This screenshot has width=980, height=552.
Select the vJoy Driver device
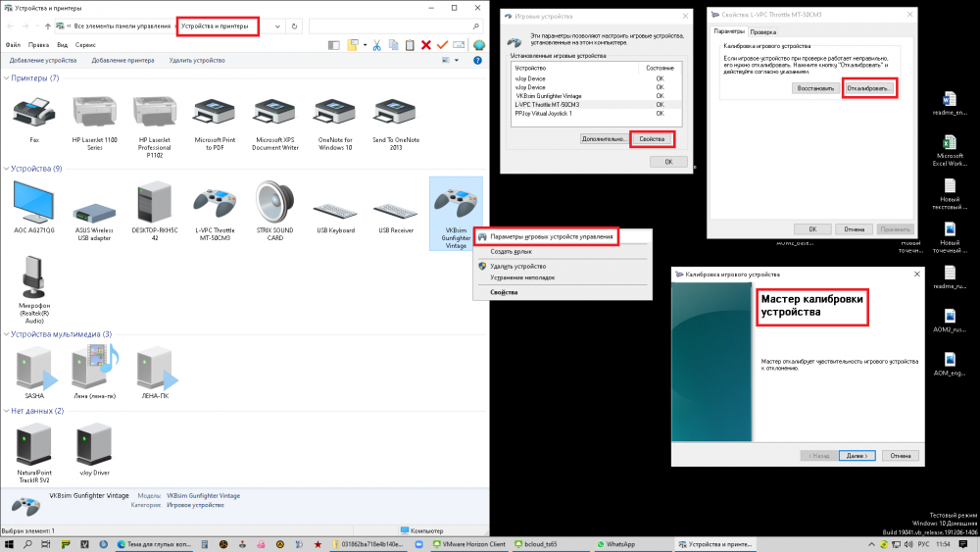pos(94,449)
